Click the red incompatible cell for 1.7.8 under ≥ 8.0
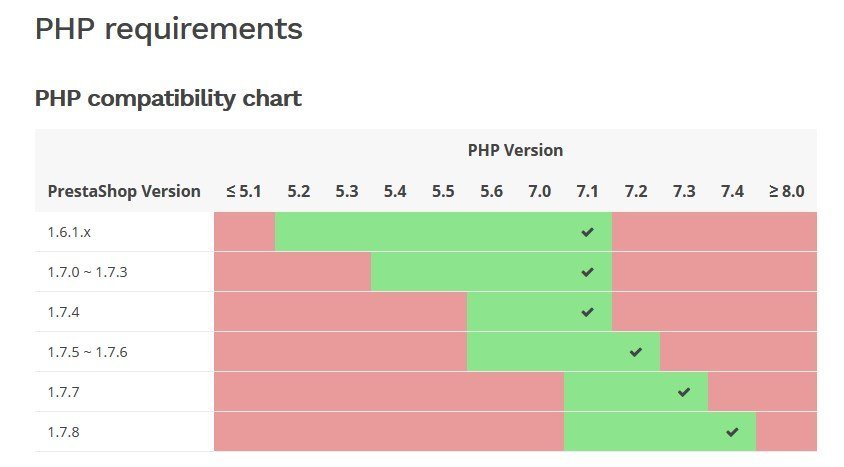Image resolution: width=844 pixels, height=467 pixels. coord(786,432)
